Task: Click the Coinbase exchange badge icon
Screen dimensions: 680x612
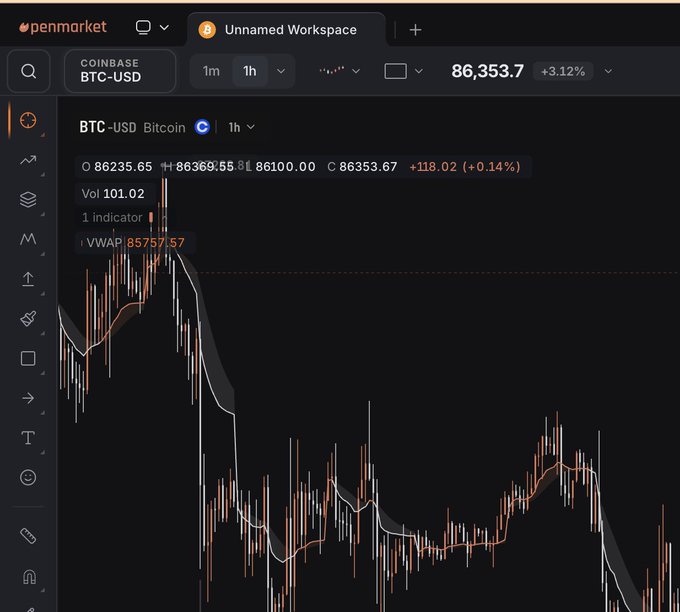Action: coord(202,127)
